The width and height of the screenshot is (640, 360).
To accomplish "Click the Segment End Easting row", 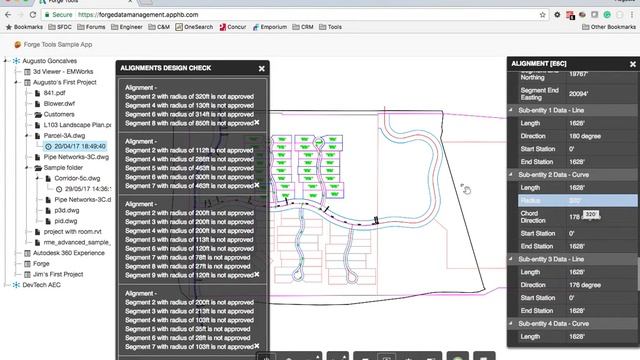I will pos(577,94).
